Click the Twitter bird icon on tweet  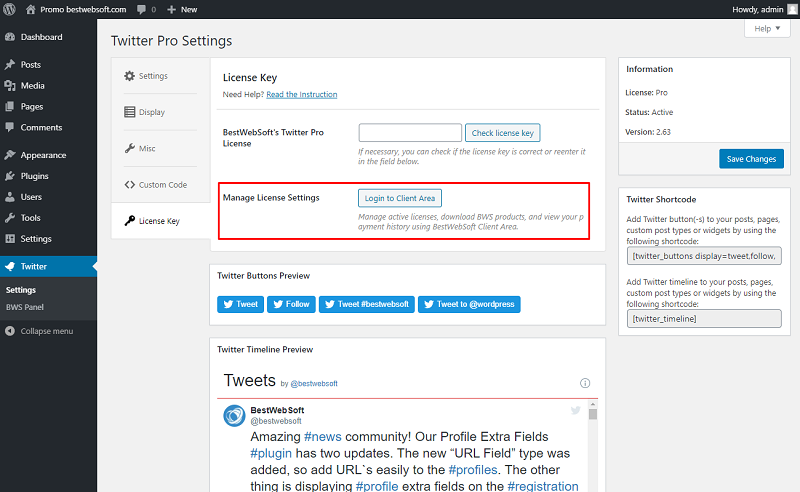(576, 410)
